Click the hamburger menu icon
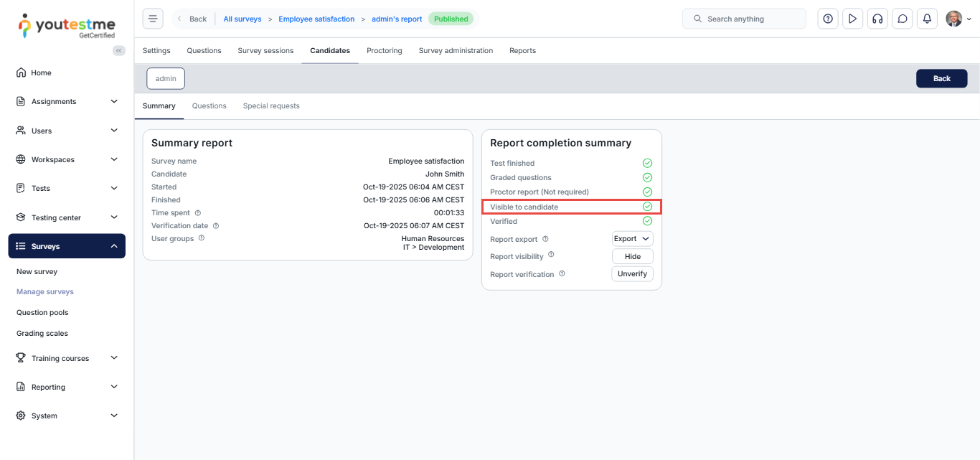The height and width of the screenshot is (460, 980). 153,19
